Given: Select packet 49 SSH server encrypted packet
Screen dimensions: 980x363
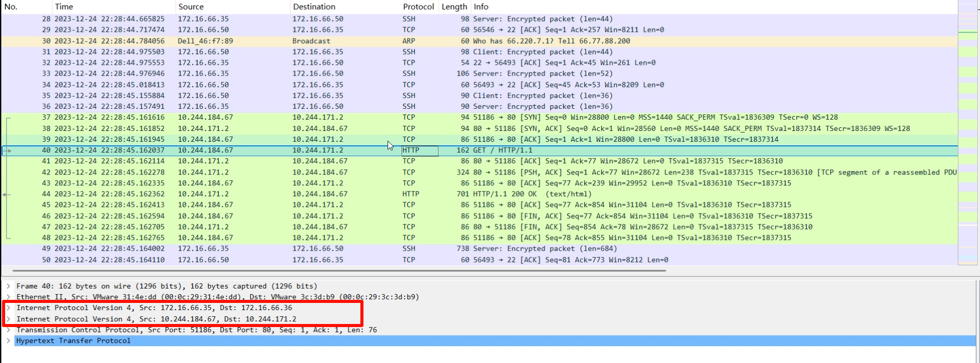Looking at the screenshot, I should 308,249.
